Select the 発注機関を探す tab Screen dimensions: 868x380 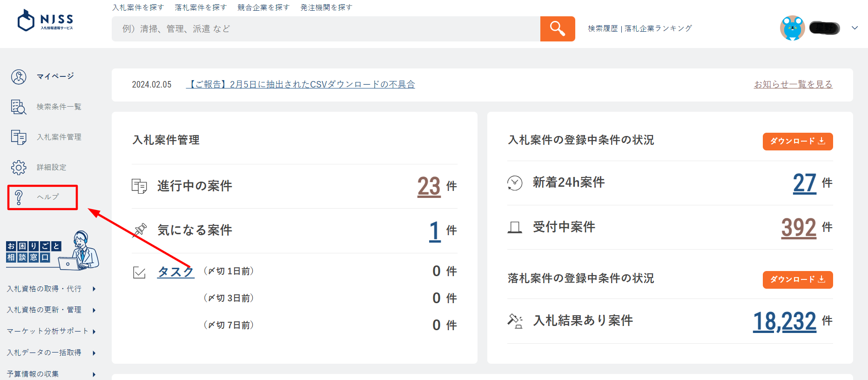coord(326,7)
